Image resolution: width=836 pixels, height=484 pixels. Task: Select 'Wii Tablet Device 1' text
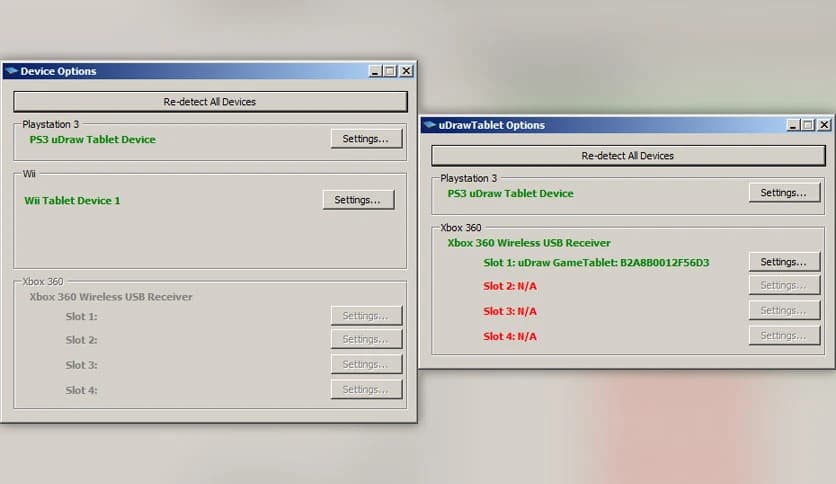click(73, 200)
